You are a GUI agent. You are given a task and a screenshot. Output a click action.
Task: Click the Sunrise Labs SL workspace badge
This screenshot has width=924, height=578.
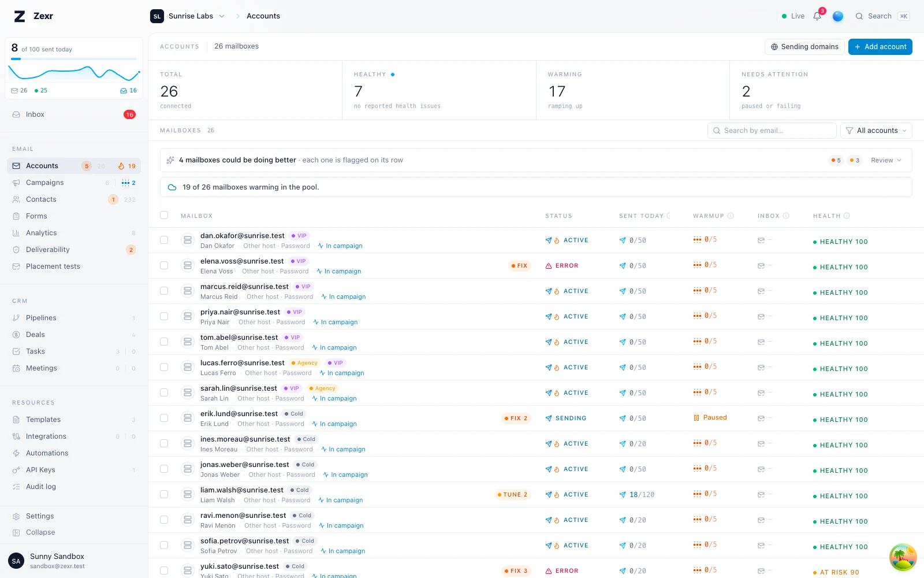[157, 16]
